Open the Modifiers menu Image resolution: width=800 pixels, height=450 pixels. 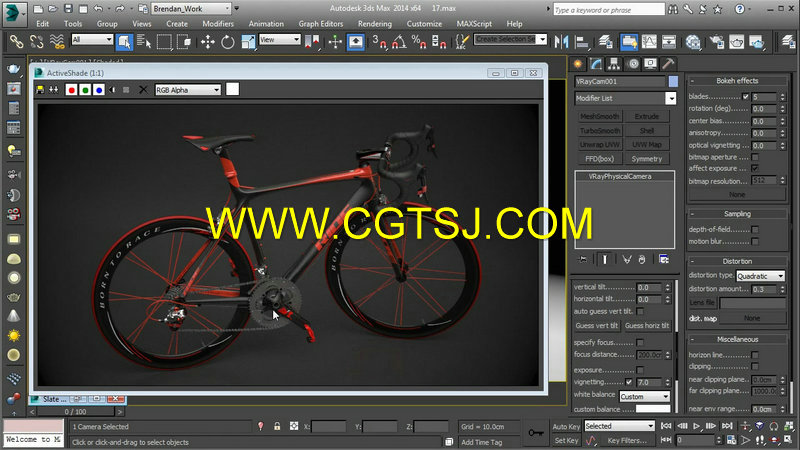(x=218, y=24)
